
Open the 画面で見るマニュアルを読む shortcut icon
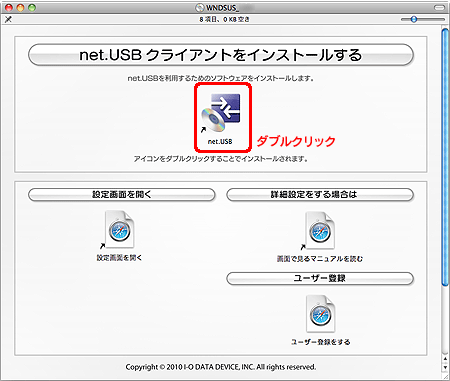tap(320, 230)
